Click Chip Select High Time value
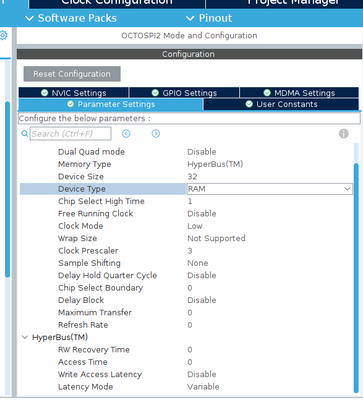Screen dimensions: 363x400 (190, 201)
